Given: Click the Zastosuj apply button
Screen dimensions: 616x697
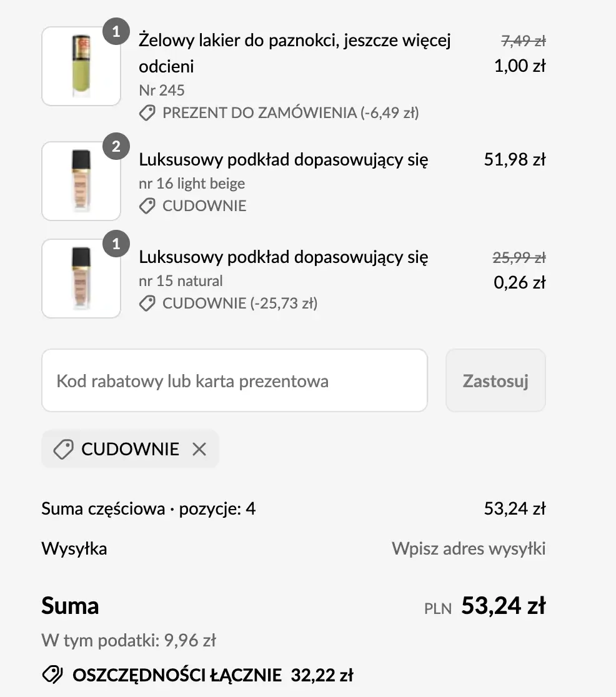Looking at the screenshot, I should (495, 380).
